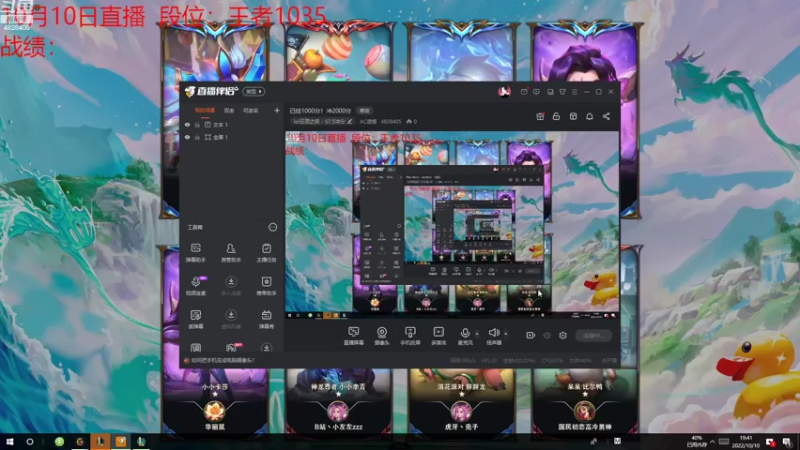Download the tool in the toolbox last row
The width and height of the screenshot is (800, 450).
(x=266, y=347)
